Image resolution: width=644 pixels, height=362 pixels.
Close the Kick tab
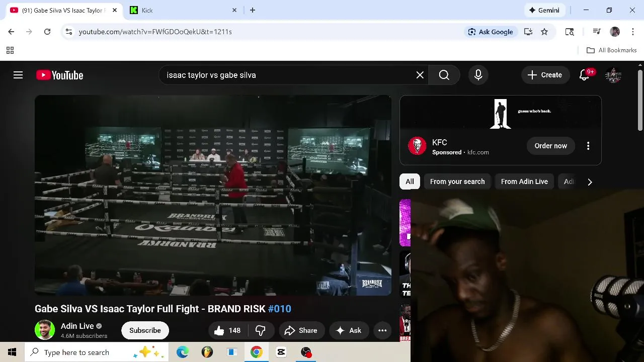[x=234, y=10]
